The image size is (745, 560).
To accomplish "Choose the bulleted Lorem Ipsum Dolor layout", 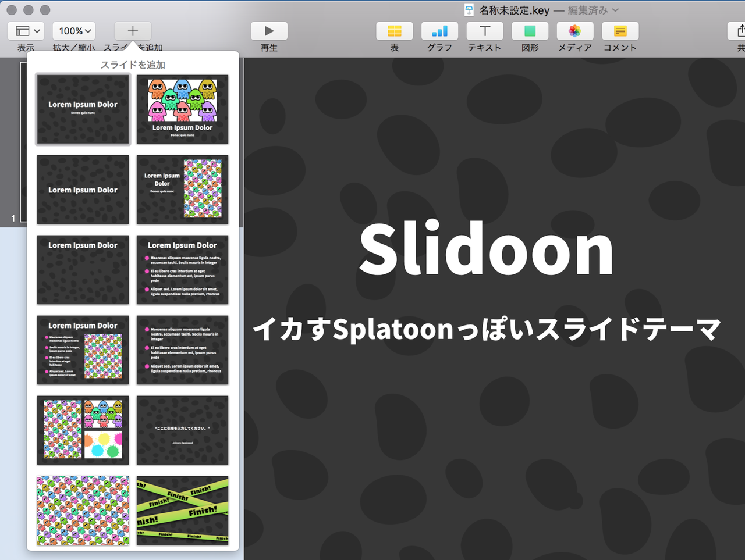I will click(x=182, y=270).
